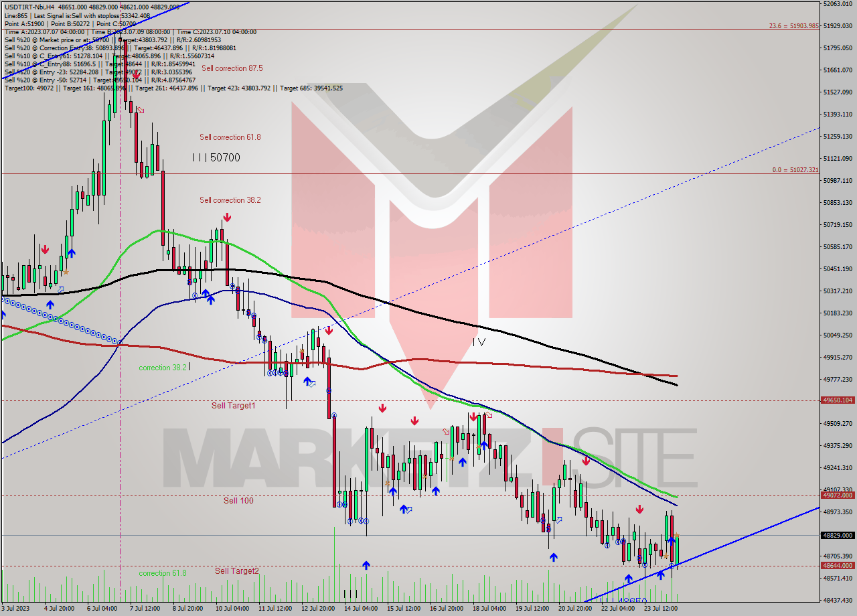This screenshot has height=616, width=857.
Task: Click the '20 Jul 20:00' time axis label
Action: [x=575, y=609]
